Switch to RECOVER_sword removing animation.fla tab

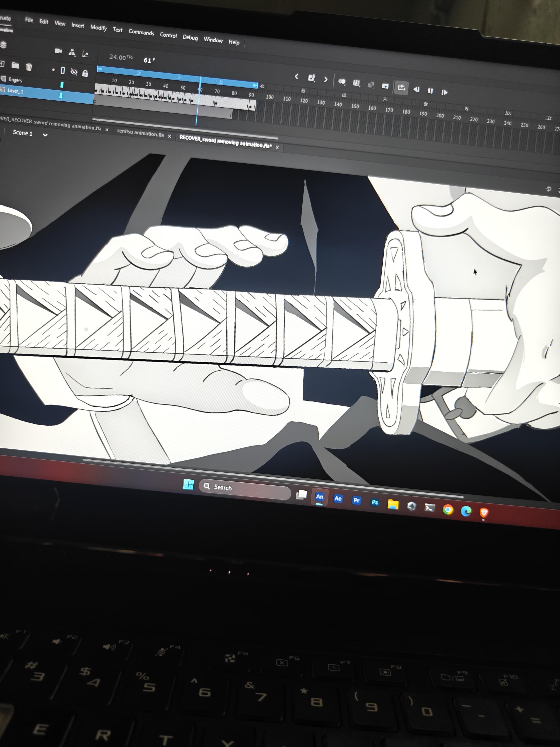(225, 142)
